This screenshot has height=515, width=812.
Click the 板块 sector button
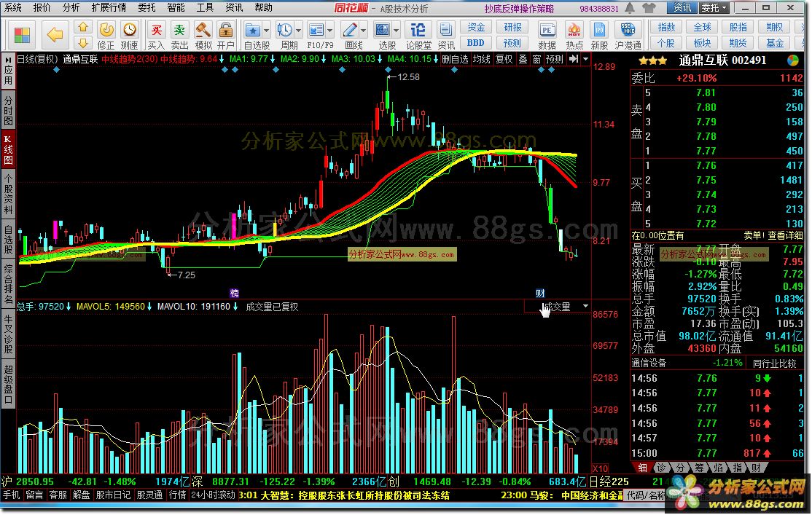(702, 43)
